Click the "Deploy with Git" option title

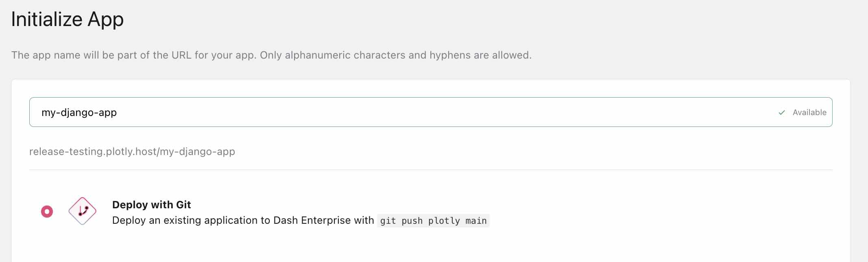pyautogui.click(x=151, y=205)
